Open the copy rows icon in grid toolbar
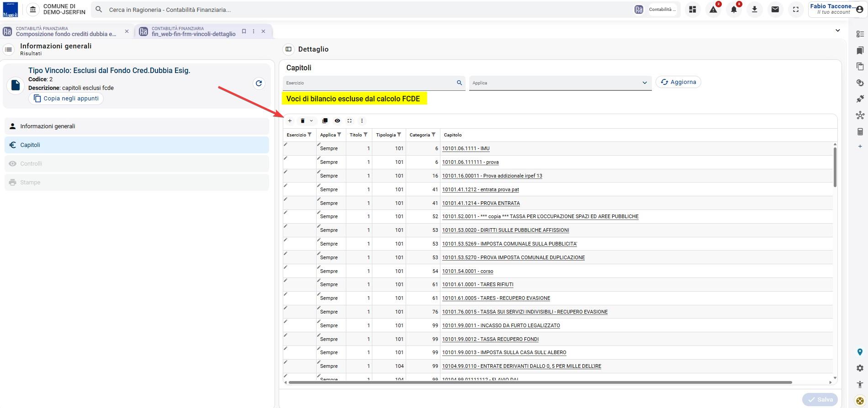 click(325, 121)
